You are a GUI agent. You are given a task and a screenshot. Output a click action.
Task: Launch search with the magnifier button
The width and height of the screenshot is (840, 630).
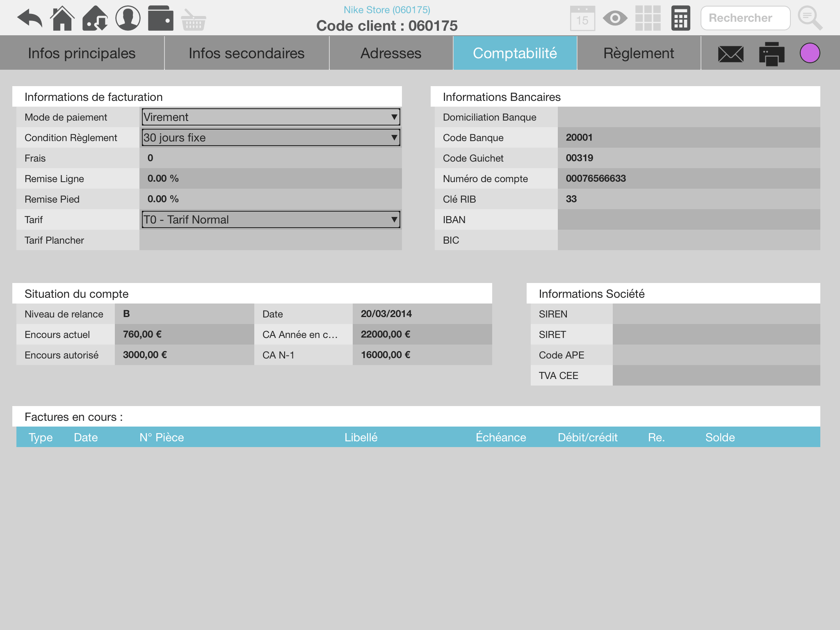click(x=810, y=18)
